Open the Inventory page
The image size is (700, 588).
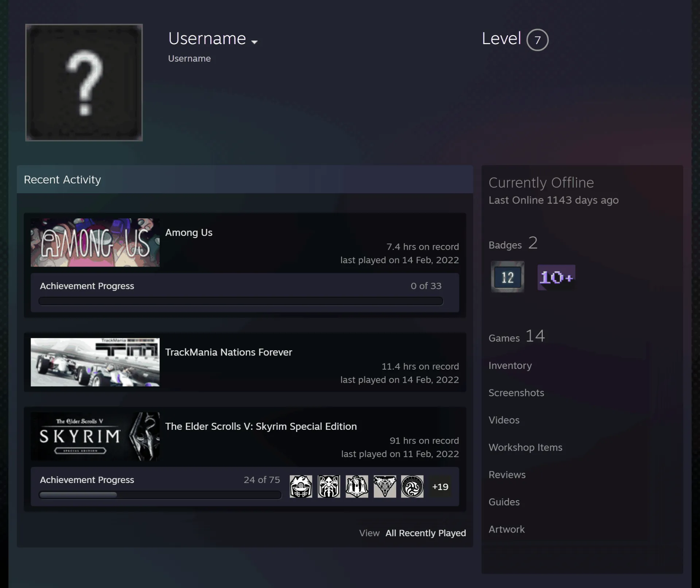point(510,366)
